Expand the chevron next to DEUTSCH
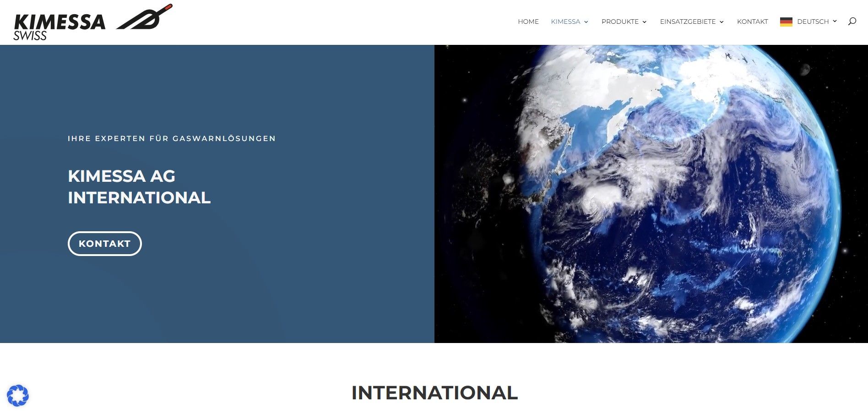Viewport: 868px width, 414px height. 835,21
